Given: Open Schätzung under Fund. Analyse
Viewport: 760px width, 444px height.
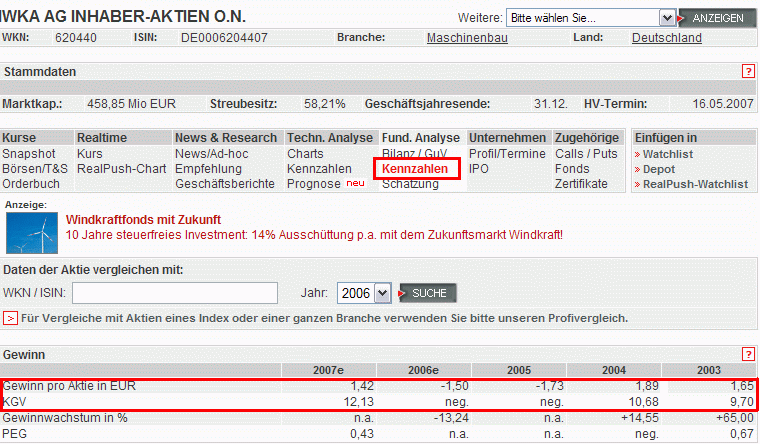Looking at the screenshot, I should click(411, 185).
